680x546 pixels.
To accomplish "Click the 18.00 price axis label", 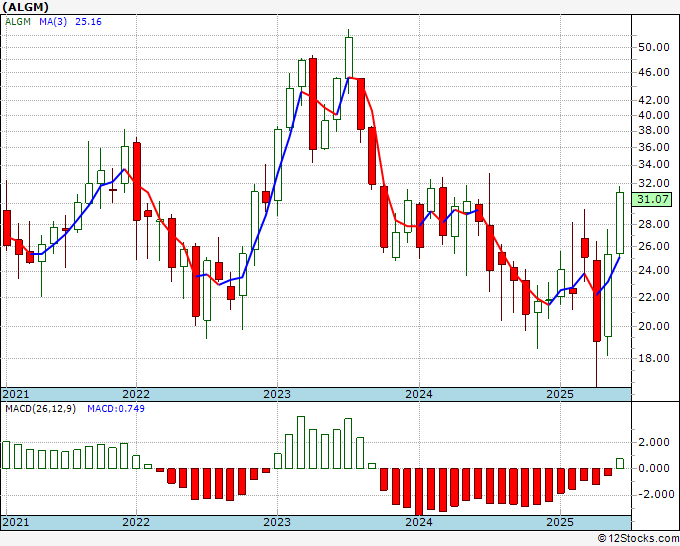I will pos(654,358).
